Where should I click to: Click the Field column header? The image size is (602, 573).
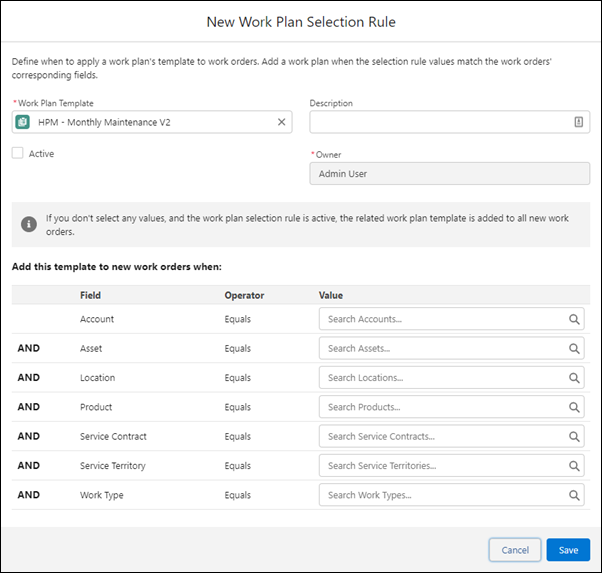pyautogui.click(x=90, y=295)
